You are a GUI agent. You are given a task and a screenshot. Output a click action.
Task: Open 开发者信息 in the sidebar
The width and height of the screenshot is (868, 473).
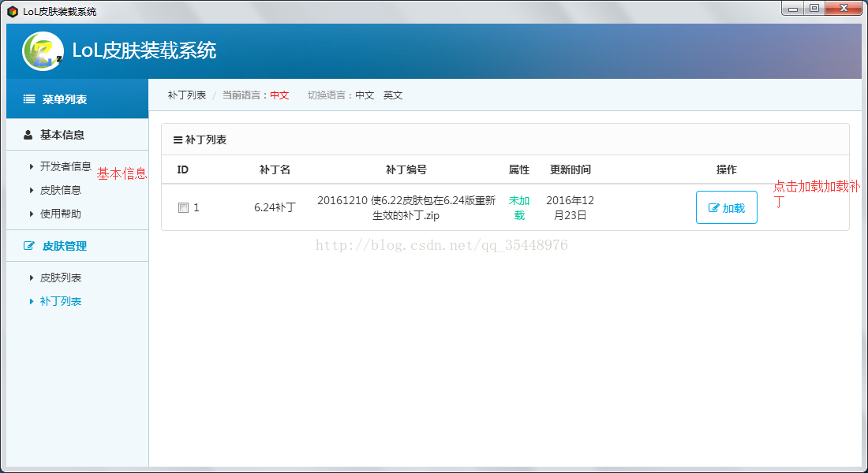pos(65,166)
